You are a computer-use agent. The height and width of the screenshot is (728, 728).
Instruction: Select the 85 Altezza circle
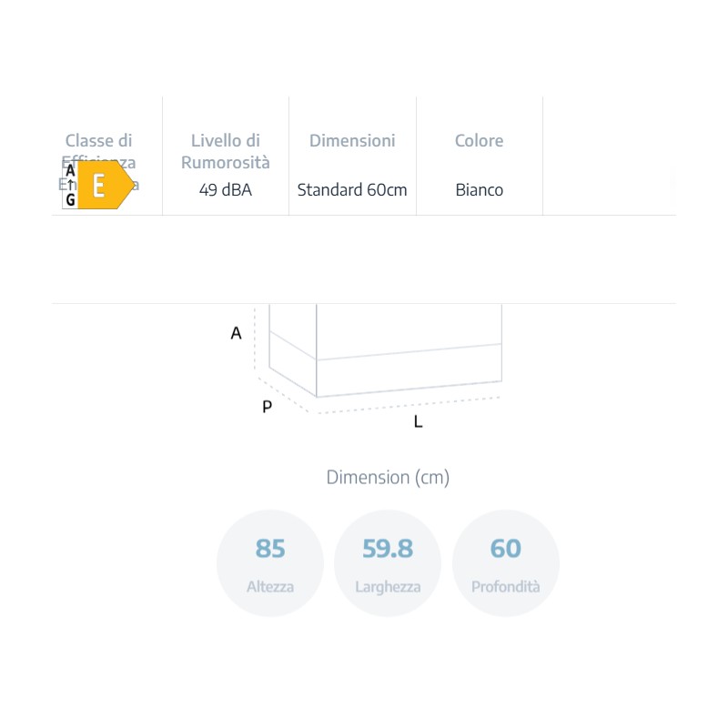pos(270,563)
